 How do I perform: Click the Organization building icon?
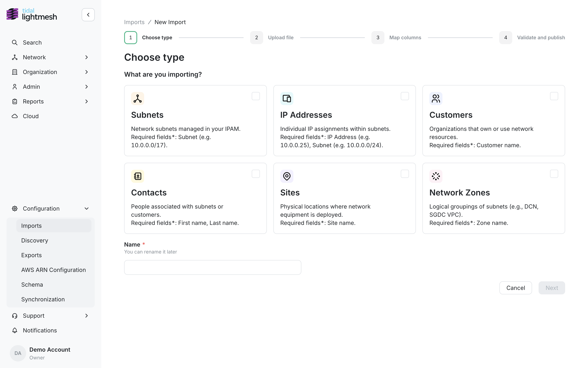point(14,72)
